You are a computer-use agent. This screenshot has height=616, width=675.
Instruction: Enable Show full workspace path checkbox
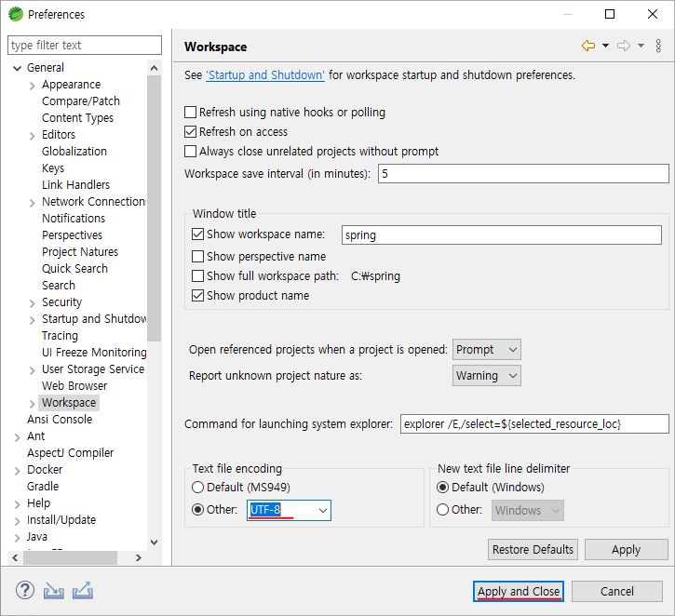click(x=197, y=275)
